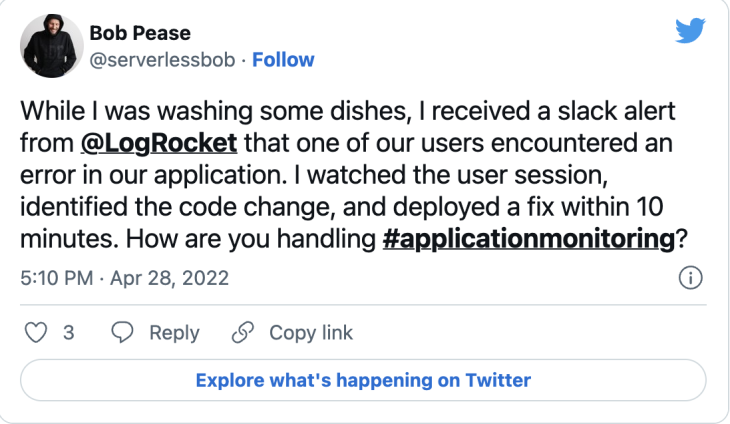Viewport: 730px width, 424px height.
Task: Click the chain link copy icon
Action: click(243, 333)
